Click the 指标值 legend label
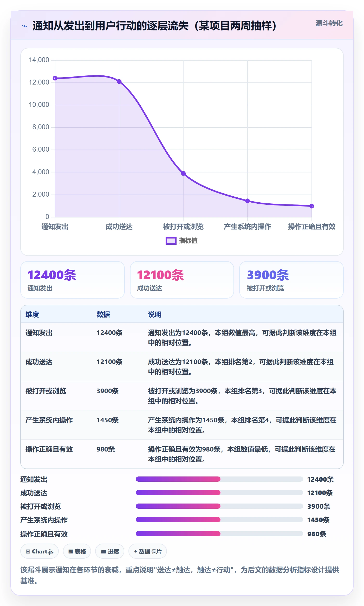 point(188,241)
